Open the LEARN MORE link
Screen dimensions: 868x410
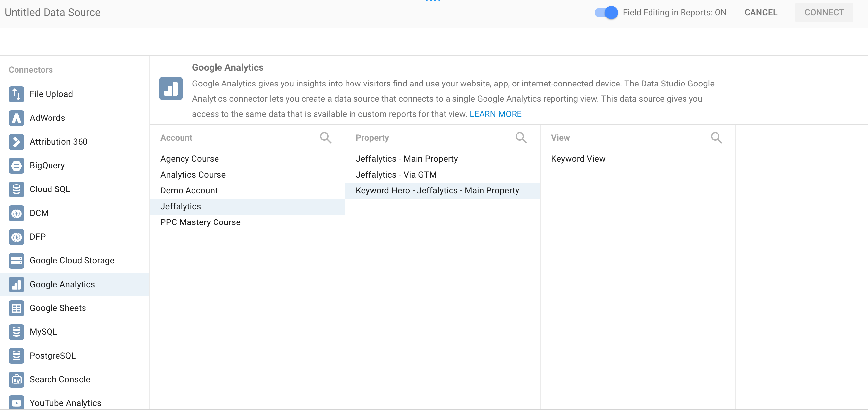tap(495, 114)
